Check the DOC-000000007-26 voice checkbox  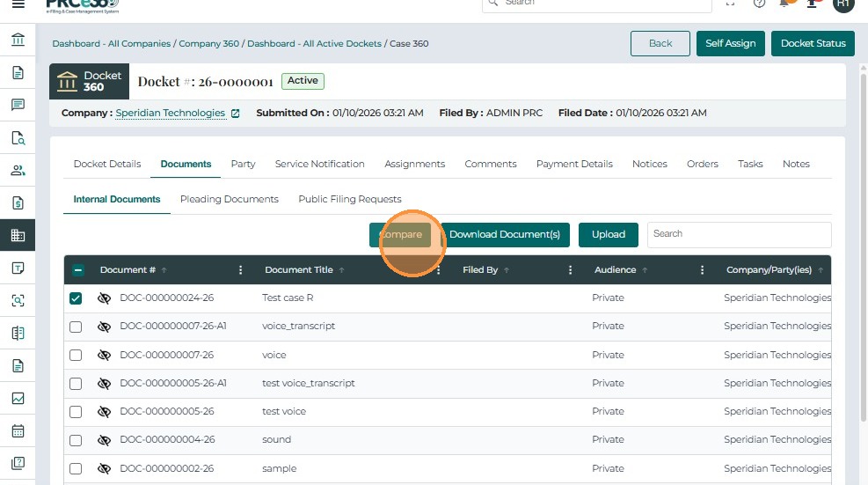click(76, 355)
